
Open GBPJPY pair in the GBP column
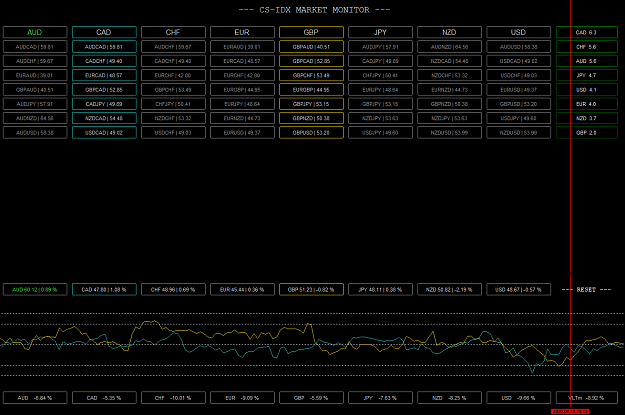311,104
